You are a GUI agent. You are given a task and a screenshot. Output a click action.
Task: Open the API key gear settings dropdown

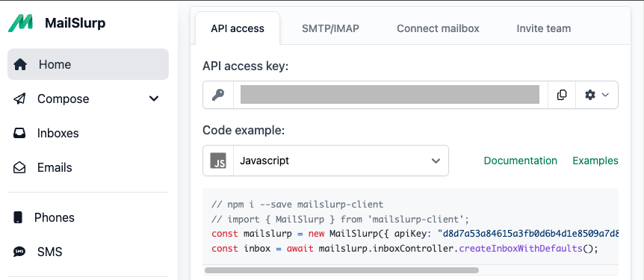[x=596, y=95]
